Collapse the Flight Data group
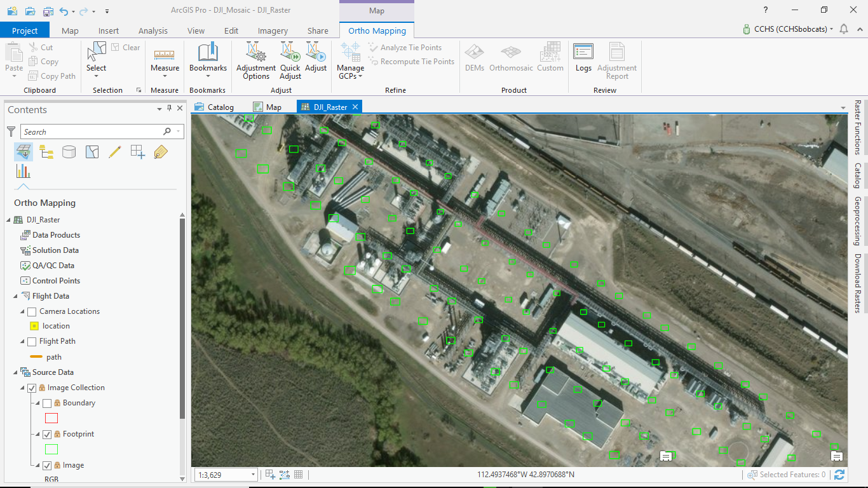The height and width of the screenshot is (488, 868). point(17,296)
